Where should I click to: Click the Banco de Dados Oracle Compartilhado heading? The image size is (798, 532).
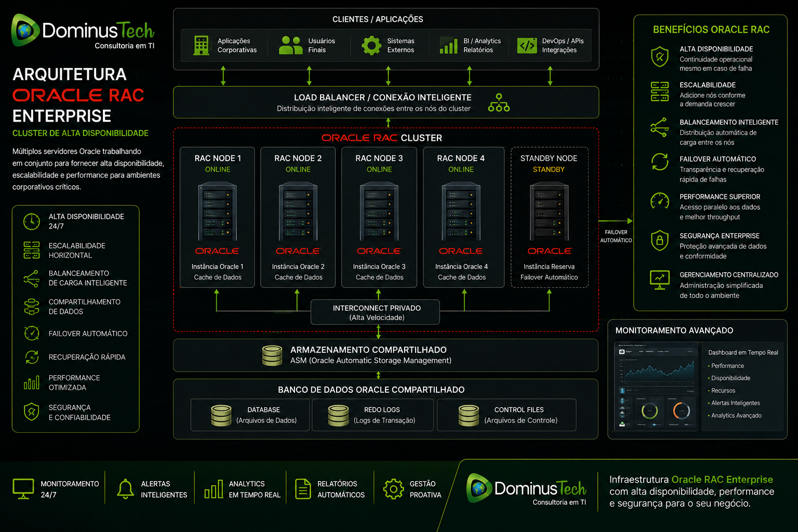point(371,390)
